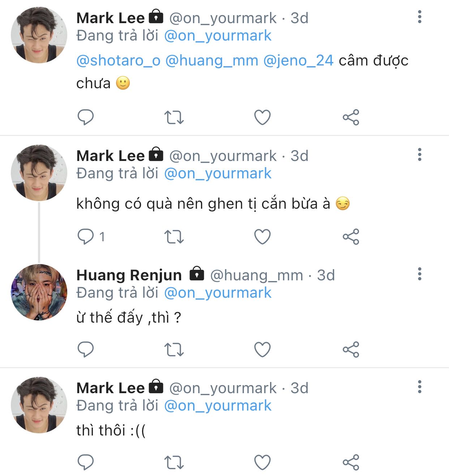Open more options on first Mark Lee tweet
This screenshot has width=449, height=476.
tap(419, 17)
